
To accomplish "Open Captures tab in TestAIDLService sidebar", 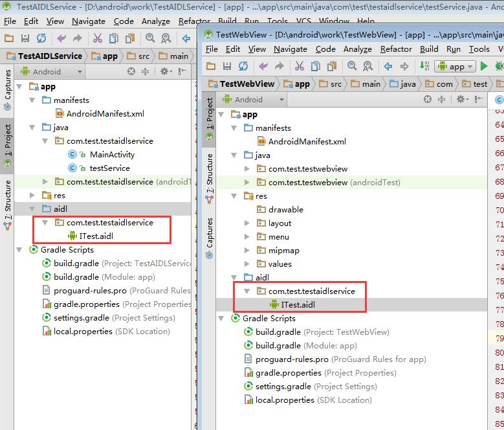I will point(7,90).
